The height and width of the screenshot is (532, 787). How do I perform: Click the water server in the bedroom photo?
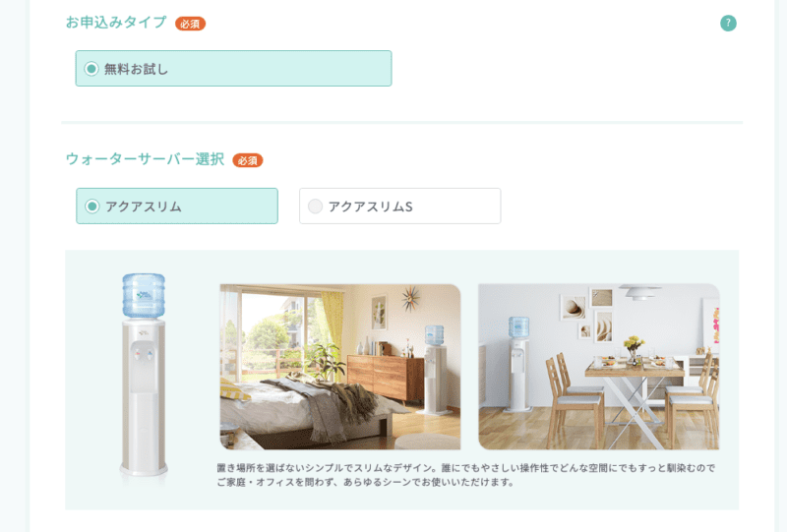435,370
